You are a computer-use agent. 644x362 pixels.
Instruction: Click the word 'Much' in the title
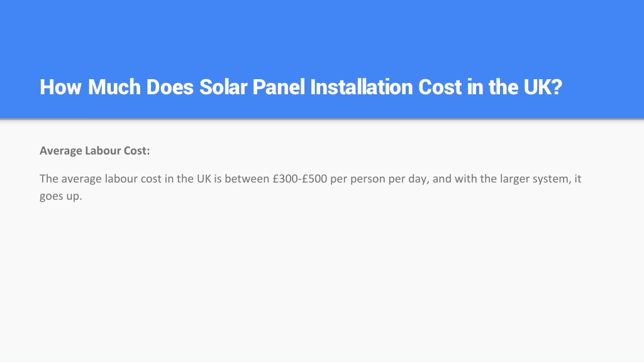coord(114,87)
